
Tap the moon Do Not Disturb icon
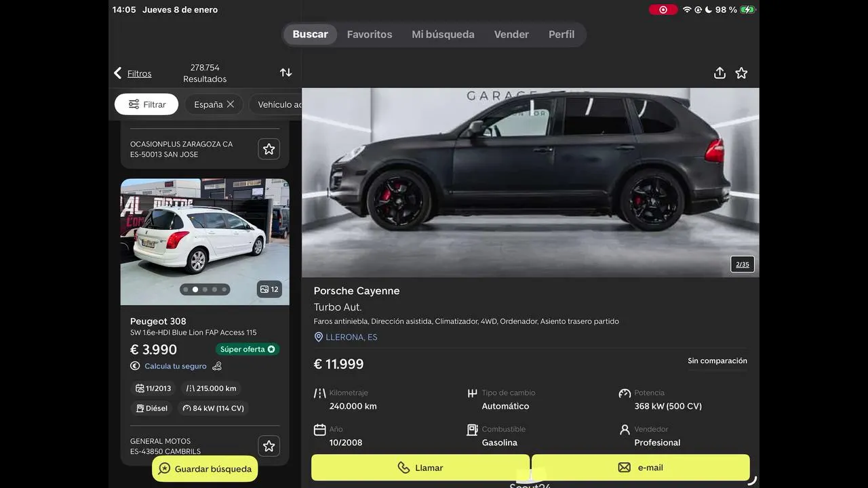pos(708,9)
